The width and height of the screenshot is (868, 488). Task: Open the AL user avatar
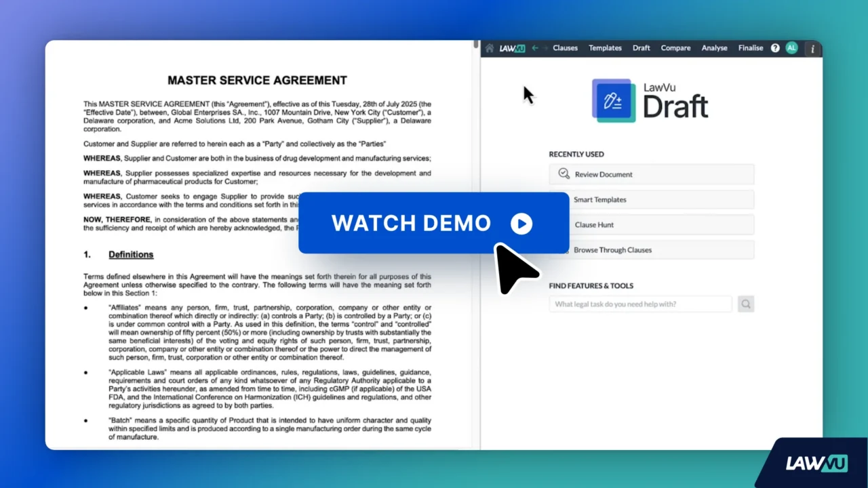click(791, 48)
